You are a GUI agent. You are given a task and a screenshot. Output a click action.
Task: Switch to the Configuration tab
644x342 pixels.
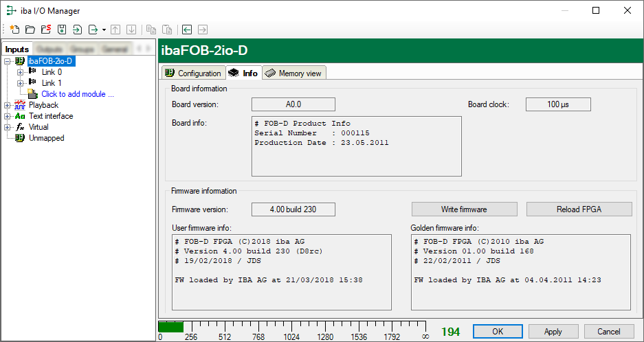pyautogui.click(x=193, y=73)
